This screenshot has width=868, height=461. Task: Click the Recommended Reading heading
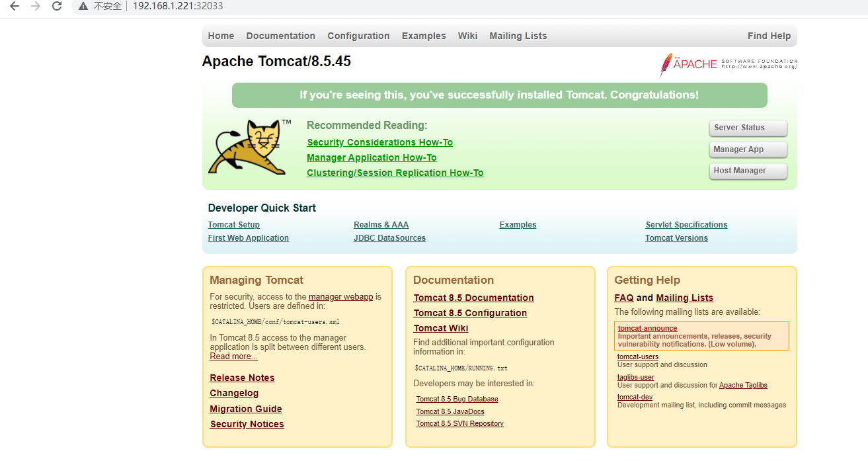(x=367, y=125)
